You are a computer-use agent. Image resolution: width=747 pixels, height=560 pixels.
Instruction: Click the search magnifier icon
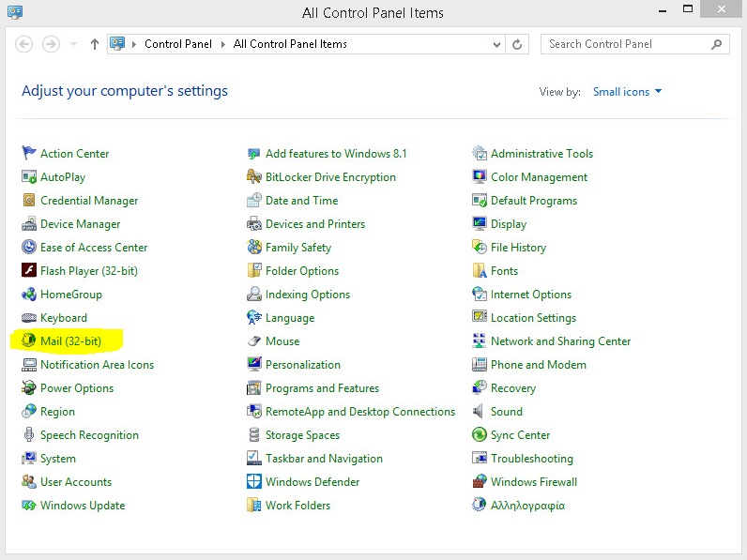point(716,44)
